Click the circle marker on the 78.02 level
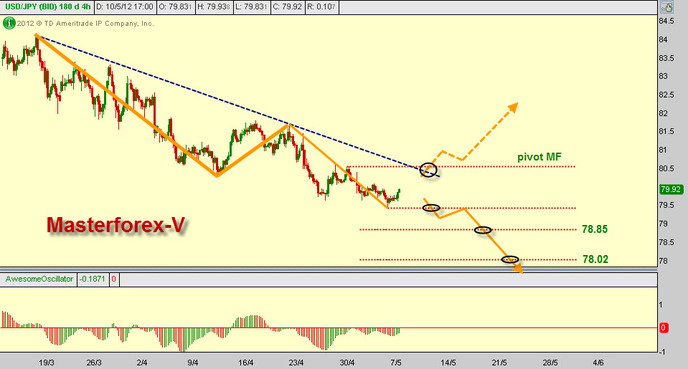Screen dimensions: 688x369 coord(510,260)
